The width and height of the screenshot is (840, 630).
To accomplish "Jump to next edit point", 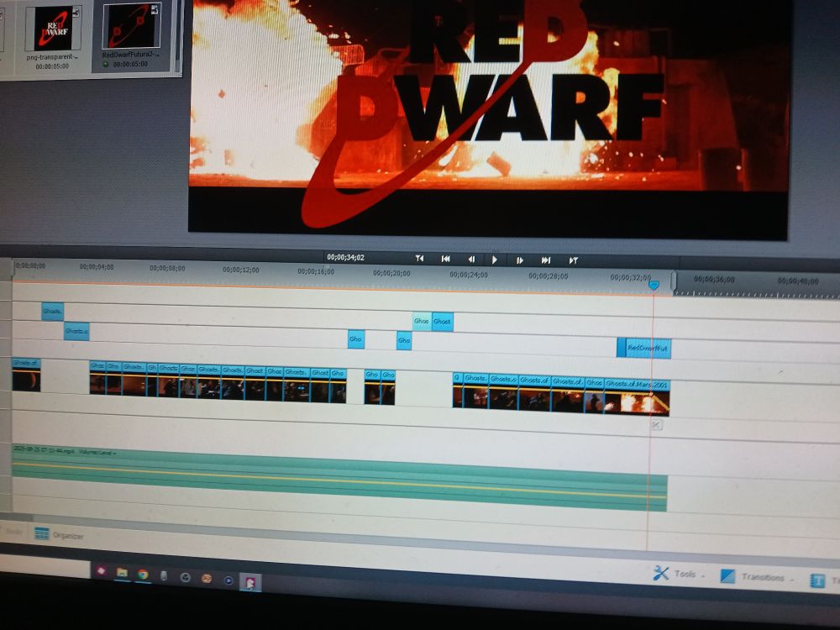I will pyautogui.click(x=573, y=261).
